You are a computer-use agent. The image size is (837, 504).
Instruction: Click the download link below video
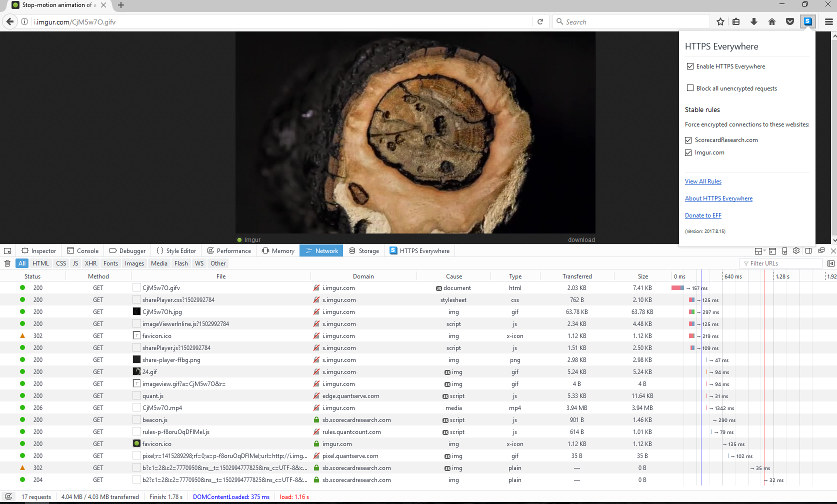(581, 240)
